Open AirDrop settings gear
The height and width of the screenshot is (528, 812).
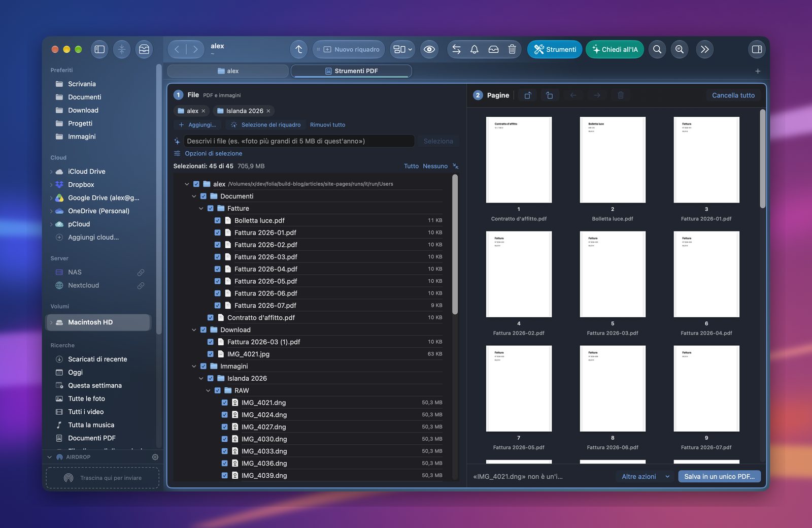[x=155, y=457]
